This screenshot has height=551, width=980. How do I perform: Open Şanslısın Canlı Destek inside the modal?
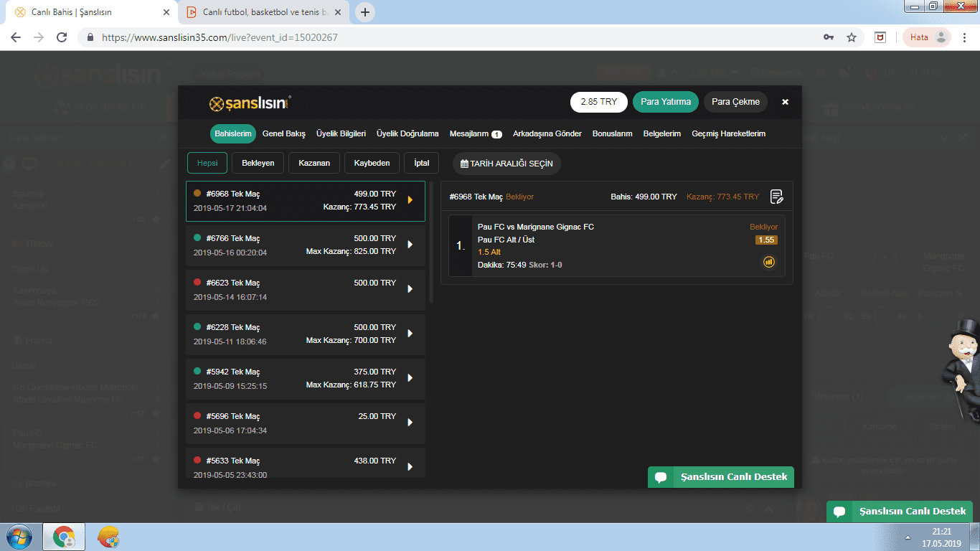pyautogui.click(x=721, y=477)
